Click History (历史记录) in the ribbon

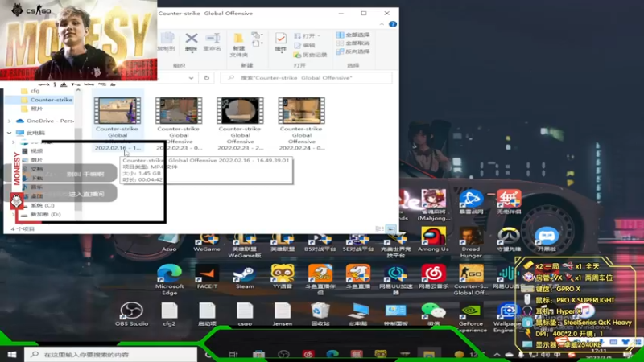point(311,55)
